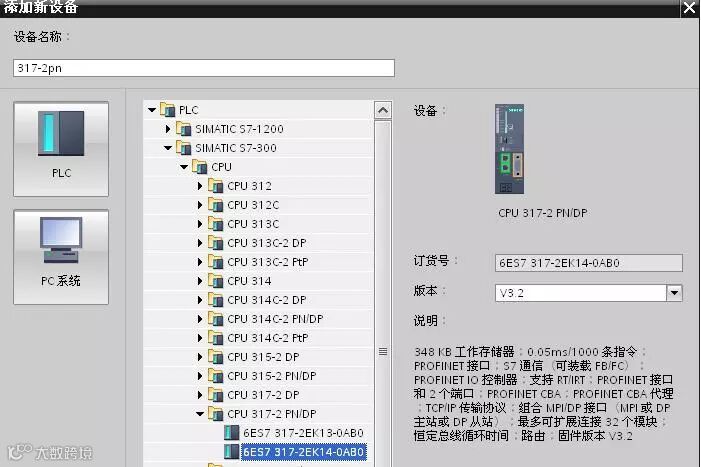Expand the CPU 313C-2 PtP node arrow
This screenshot has width=701, height=467.
tap(200, 261)
